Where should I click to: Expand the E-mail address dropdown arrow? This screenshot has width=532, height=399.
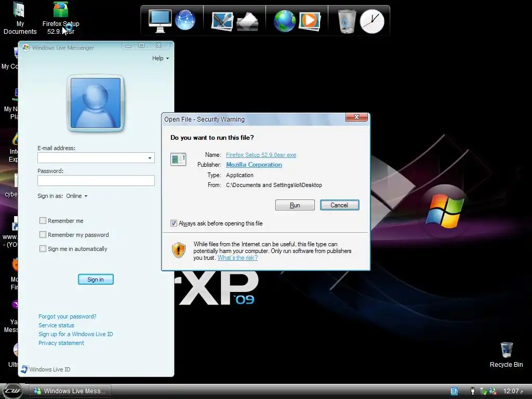tap(150, 158)
